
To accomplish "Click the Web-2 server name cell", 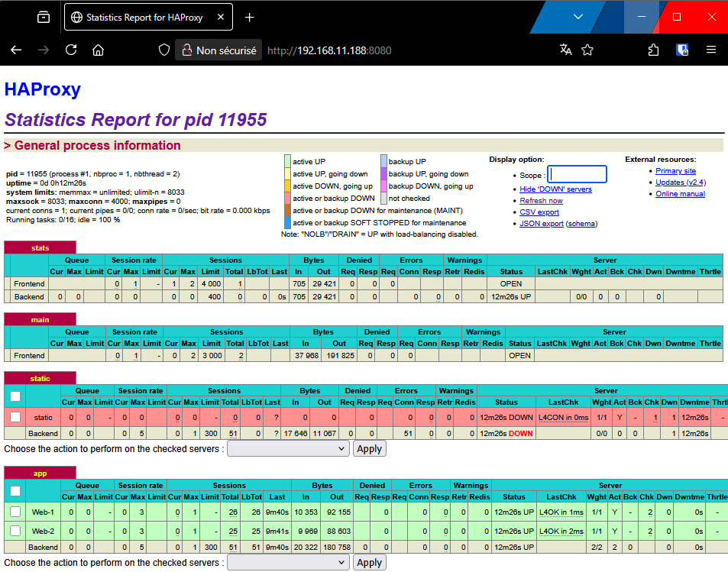I will tap(44, 532).
